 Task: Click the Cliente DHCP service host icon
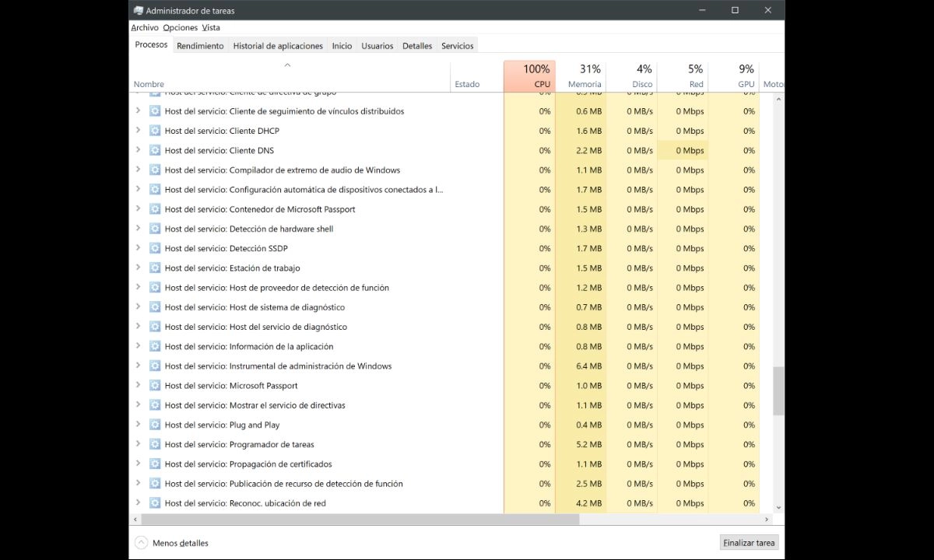(155, 131)
